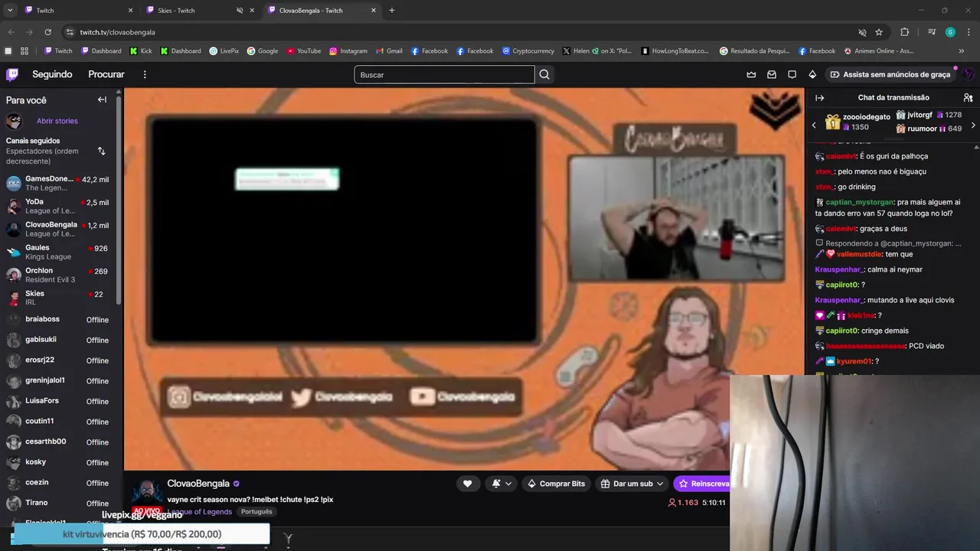The image size is (980, 551).
Task: Open the Kick bookmark
Action: tap(141, 51)
